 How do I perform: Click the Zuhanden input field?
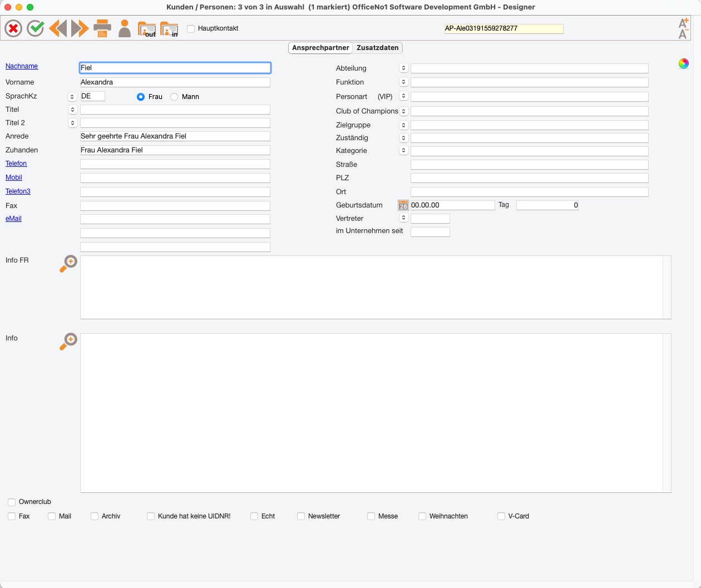coord(175,150)
